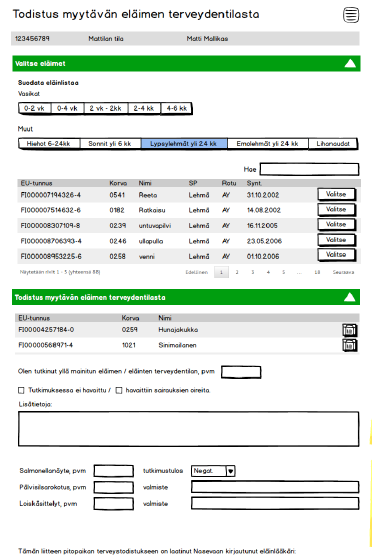Screen dimensions: 372x557
Task: Select the Hiehot 6-24kk filter
Action: [x=49, y=144]
